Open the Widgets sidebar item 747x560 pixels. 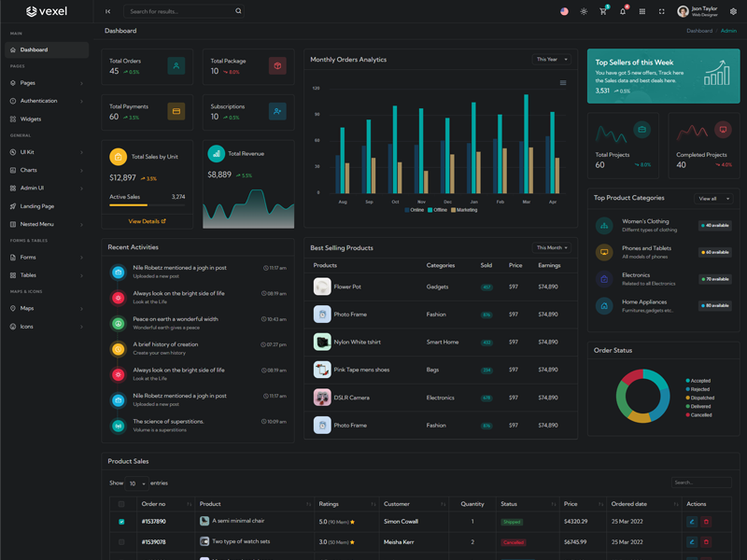coord(31,119)
